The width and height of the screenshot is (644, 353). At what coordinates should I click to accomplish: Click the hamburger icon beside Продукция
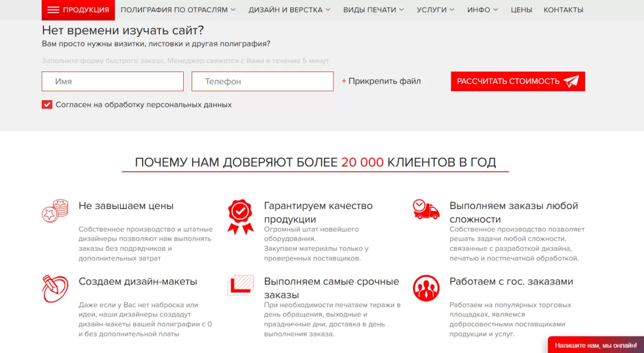(x=53, y=10)
